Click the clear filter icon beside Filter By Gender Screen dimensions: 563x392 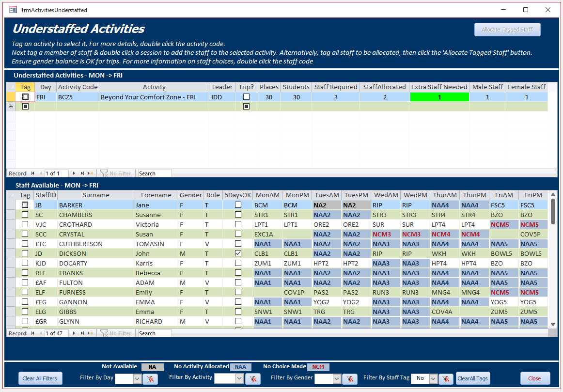(350, 378)
